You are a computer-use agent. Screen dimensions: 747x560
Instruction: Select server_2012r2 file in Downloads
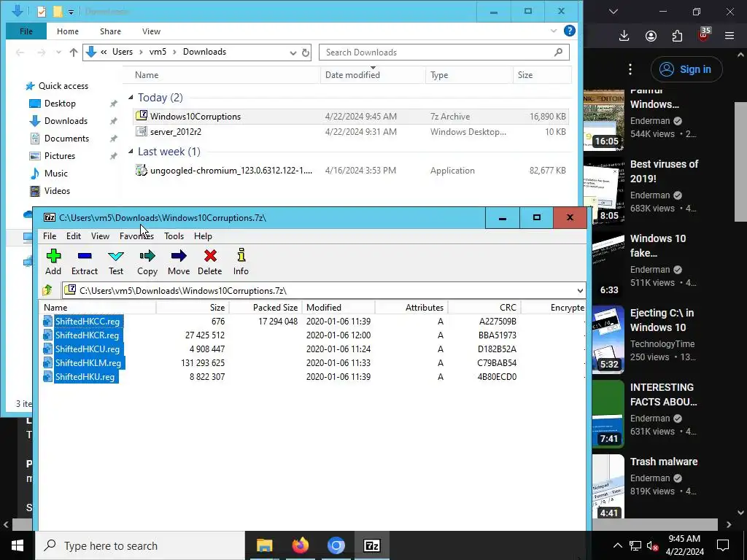click(x=175, y=132)
